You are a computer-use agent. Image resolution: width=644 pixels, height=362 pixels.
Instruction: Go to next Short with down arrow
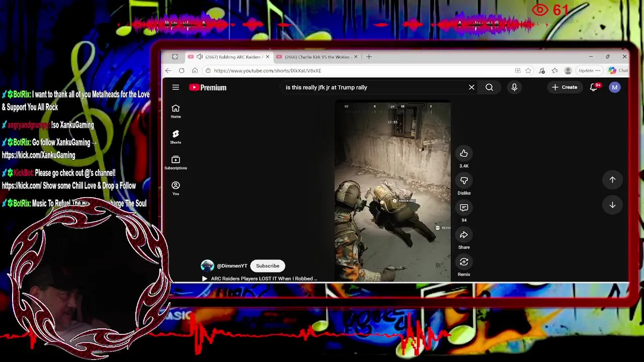612,205
